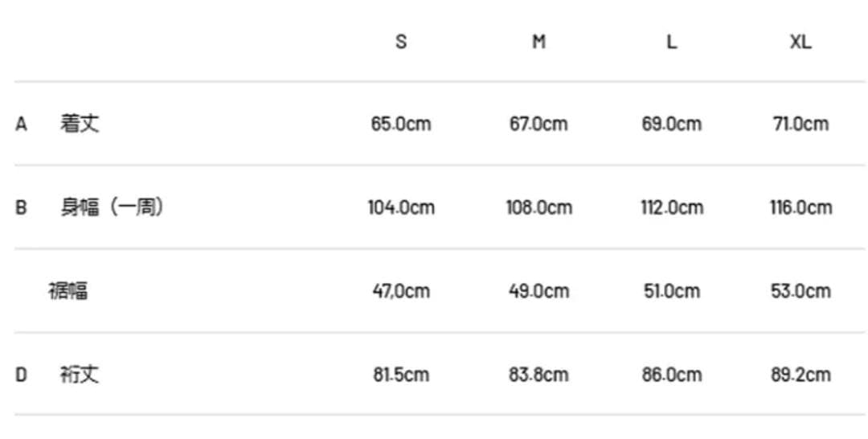Click the 104.0cm body width value
This screenshot has width=868, height=439.
[401, 207]
